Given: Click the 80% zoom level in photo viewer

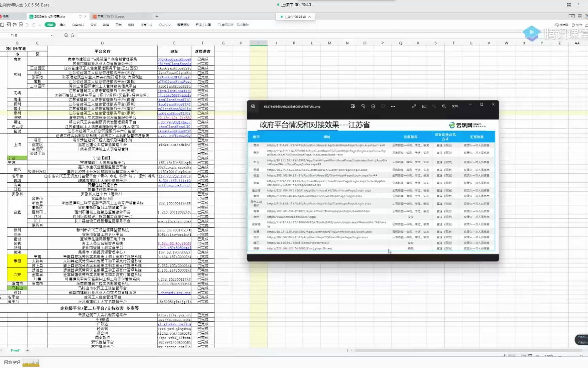Looking at the screenshot, I should [455, 106].
